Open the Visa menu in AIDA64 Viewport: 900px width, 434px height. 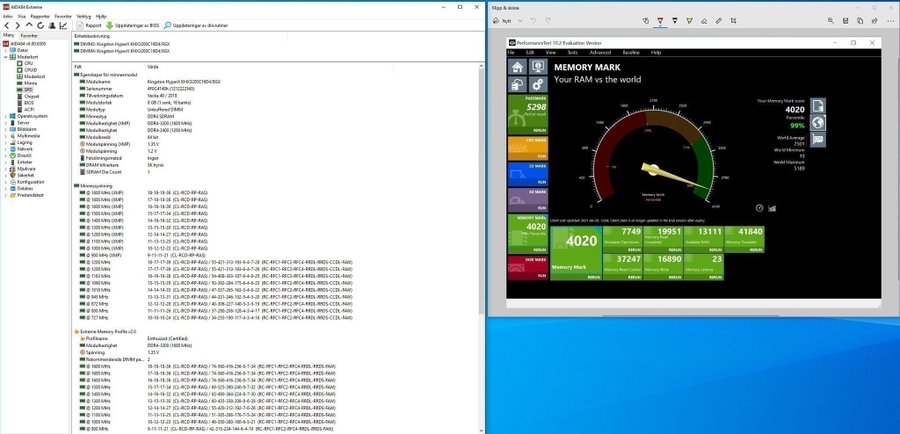point(22,17)
